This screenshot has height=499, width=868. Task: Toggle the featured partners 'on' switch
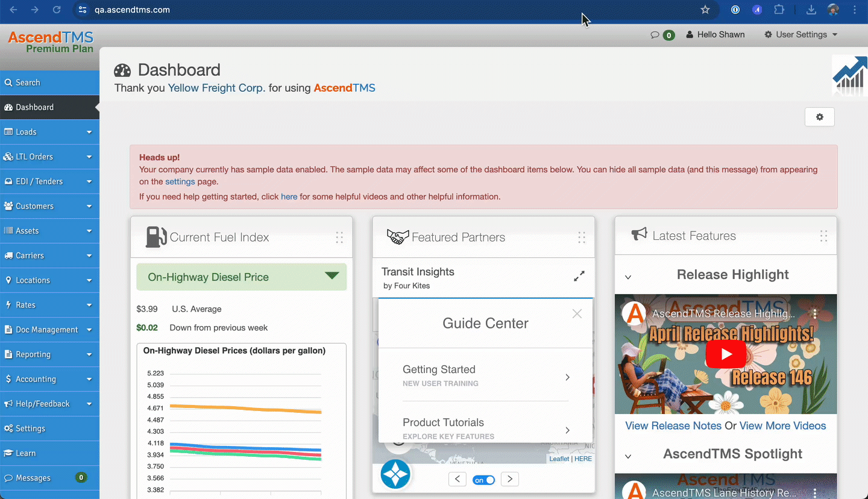(484, 480)
